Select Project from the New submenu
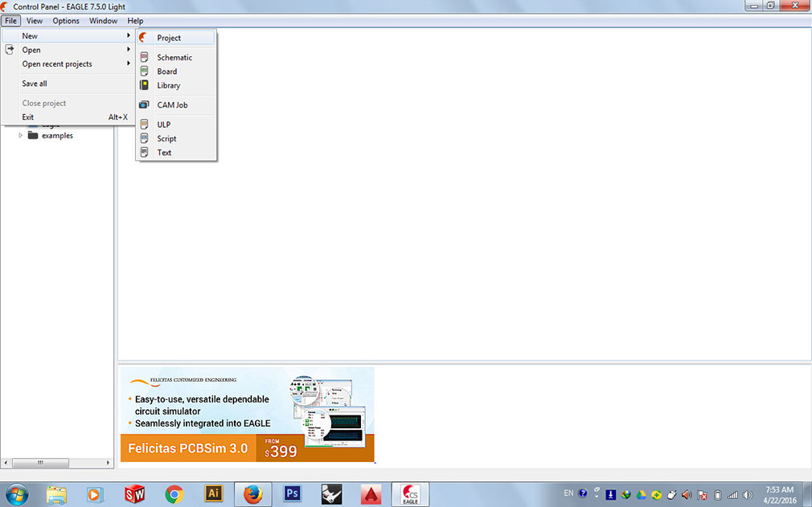The width and height of the screenshot is (812, 507). coord(175,38)
